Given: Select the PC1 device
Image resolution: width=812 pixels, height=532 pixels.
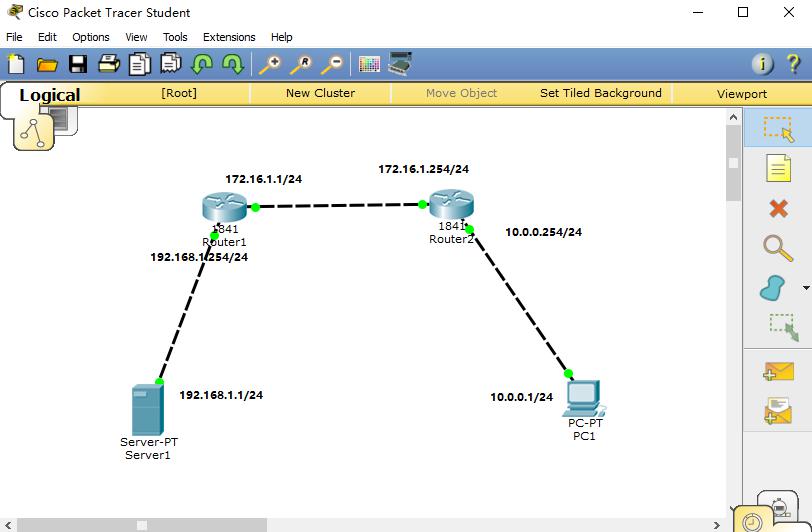Looking at the screenshot, I should pyautogui.click(x=585, y=399).
